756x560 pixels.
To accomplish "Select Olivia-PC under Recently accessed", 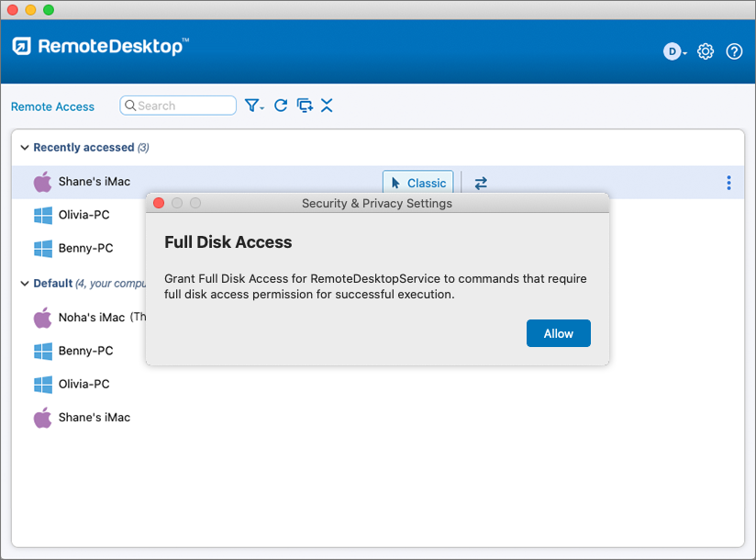I will (x=83, y=215).
